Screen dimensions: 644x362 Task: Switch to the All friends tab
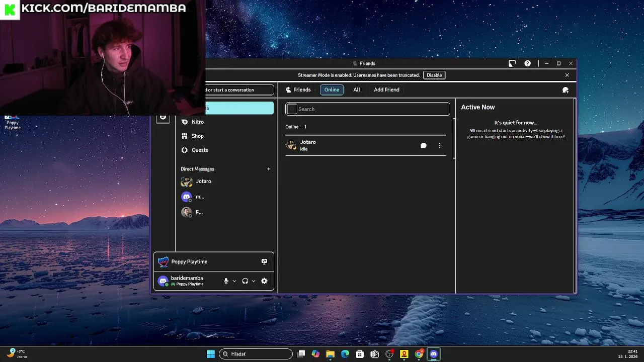(x=357, y=89)
